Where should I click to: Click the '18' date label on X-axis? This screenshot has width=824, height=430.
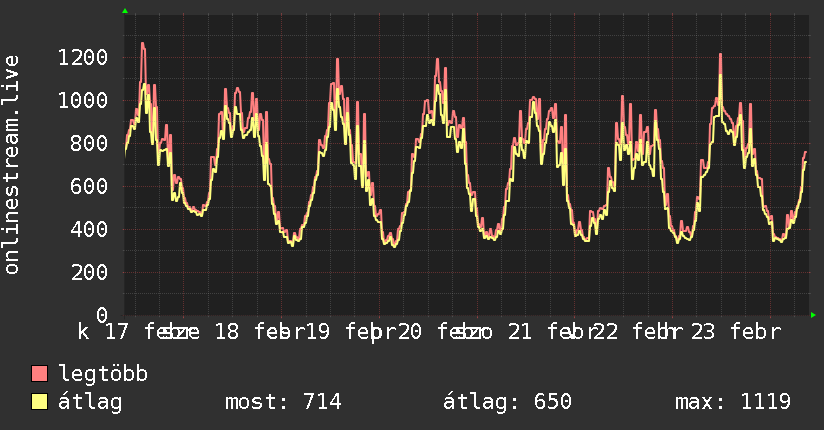pos(227,332)
